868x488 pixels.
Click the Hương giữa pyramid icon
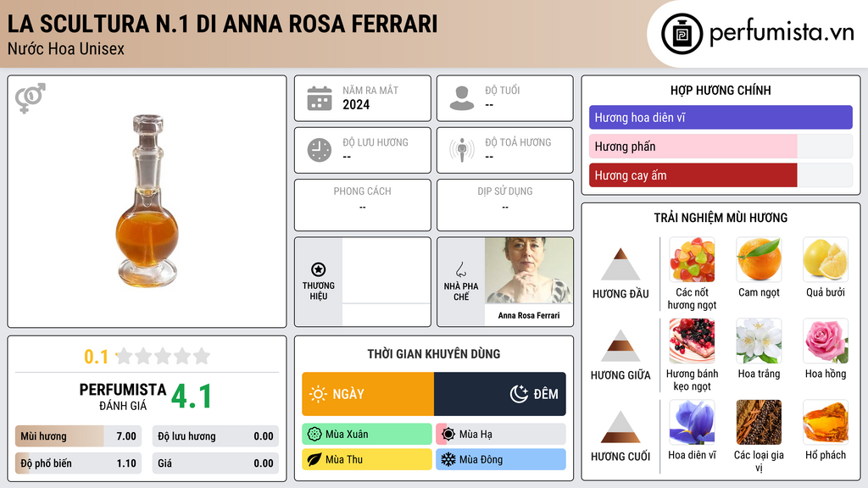point(620,346)
